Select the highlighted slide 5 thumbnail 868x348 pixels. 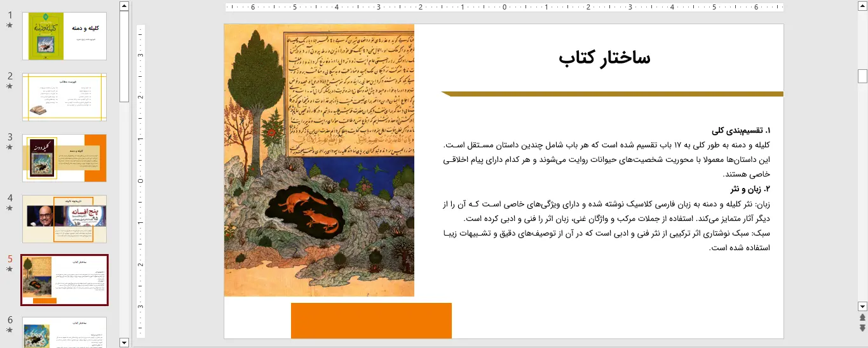coord(64,280)
